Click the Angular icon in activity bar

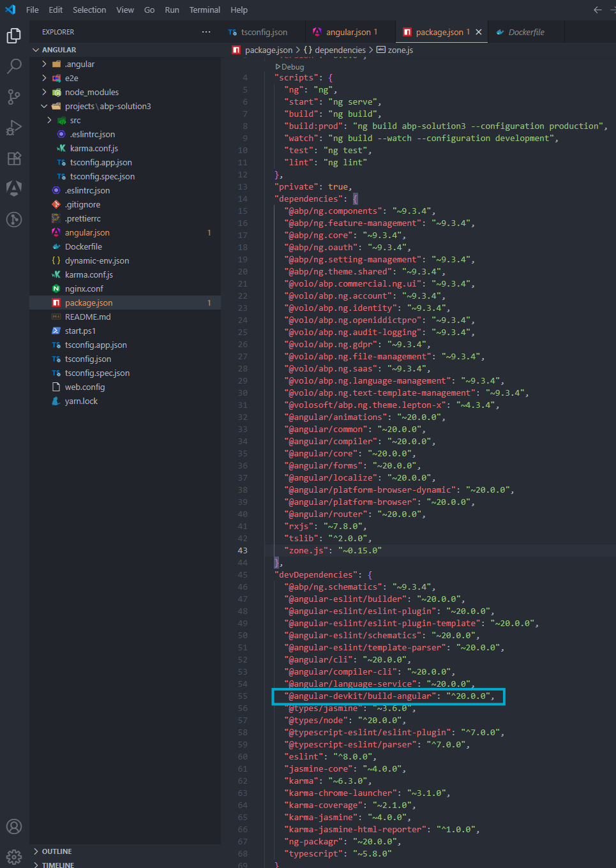(14, 188)
